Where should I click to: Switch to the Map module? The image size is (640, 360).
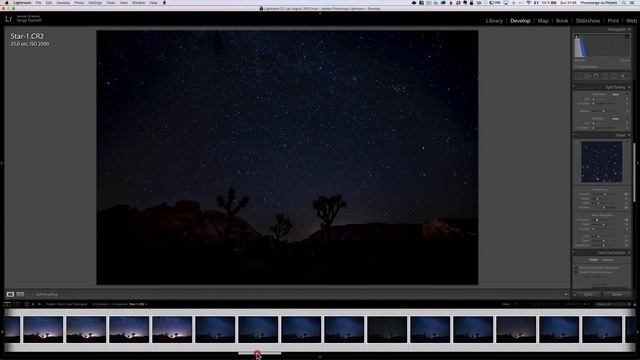(543, 20)
